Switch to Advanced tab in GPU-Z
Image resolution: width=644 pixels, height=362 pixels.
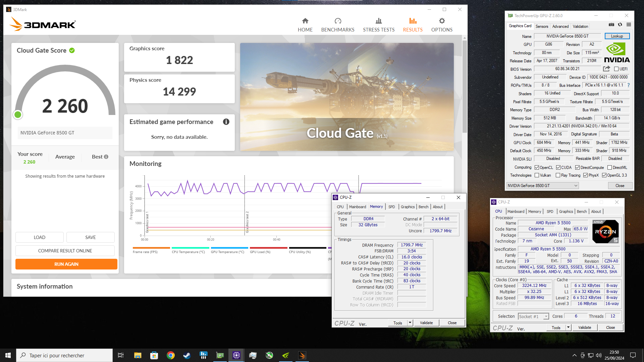(x=560, y=26)
